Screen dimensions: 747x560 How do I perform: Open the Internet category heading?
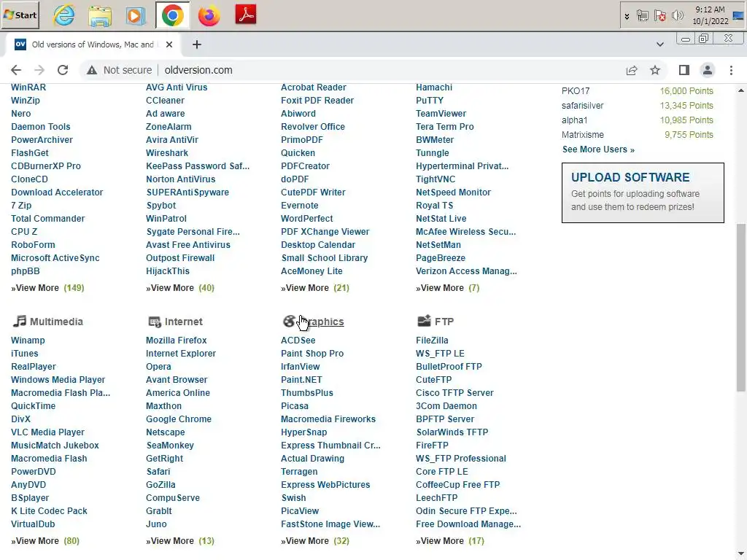point(183,322)
